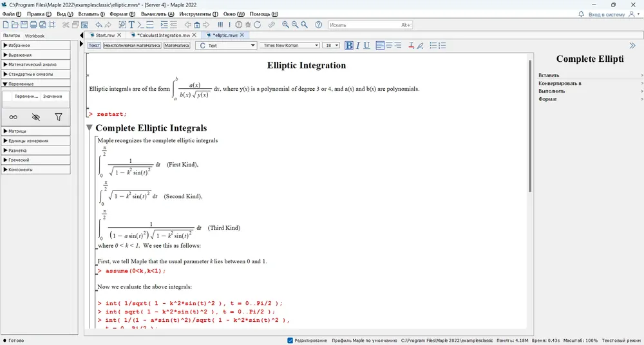
Task: Zoom in with the magnifier plus icon
Action: pyautogui.click(x=285, y=24)
